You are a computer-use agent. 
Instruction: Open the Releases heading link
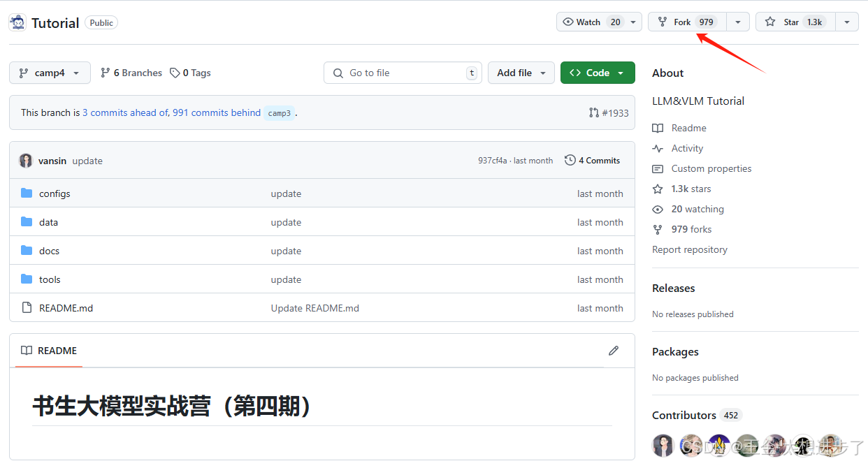[674, 288]
